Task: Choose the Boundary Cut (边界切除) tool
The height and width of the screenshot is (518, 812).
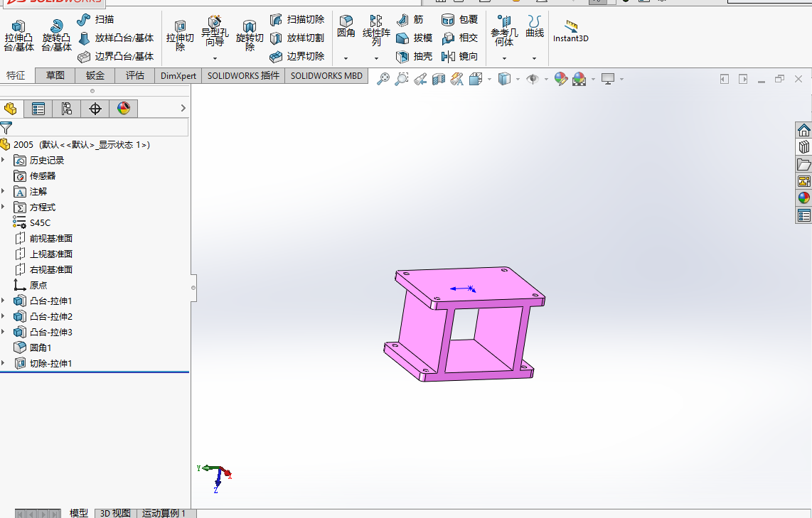Action: click(297, 56)
